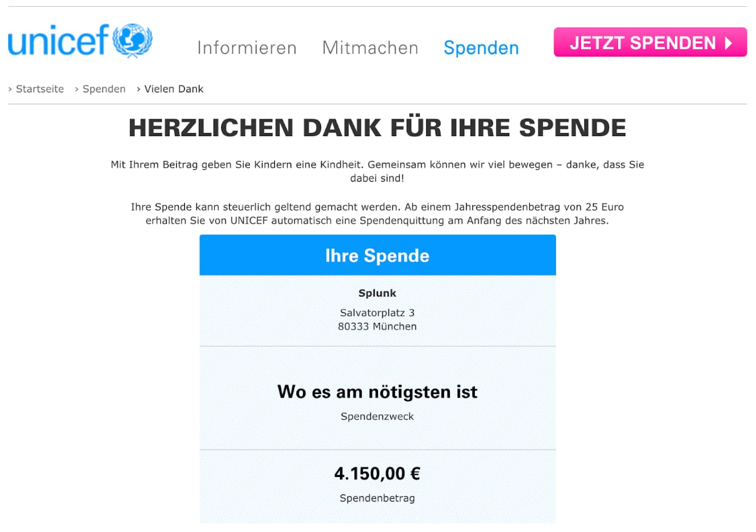Image resolution: width=756 pixels, height=532 pixels.
Task: Click the pink JETZT SPENDEN button text
Action: coord(643,42)
